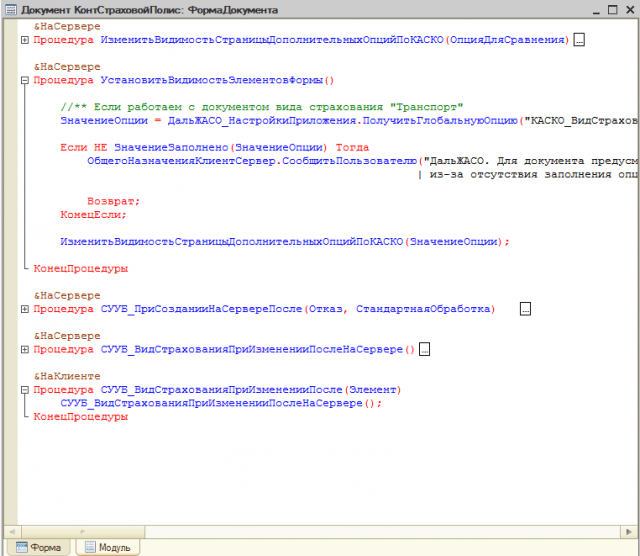Minimize the ФормаДокумента window
Screen dimensions: 640x556
[x=596, y=10]
